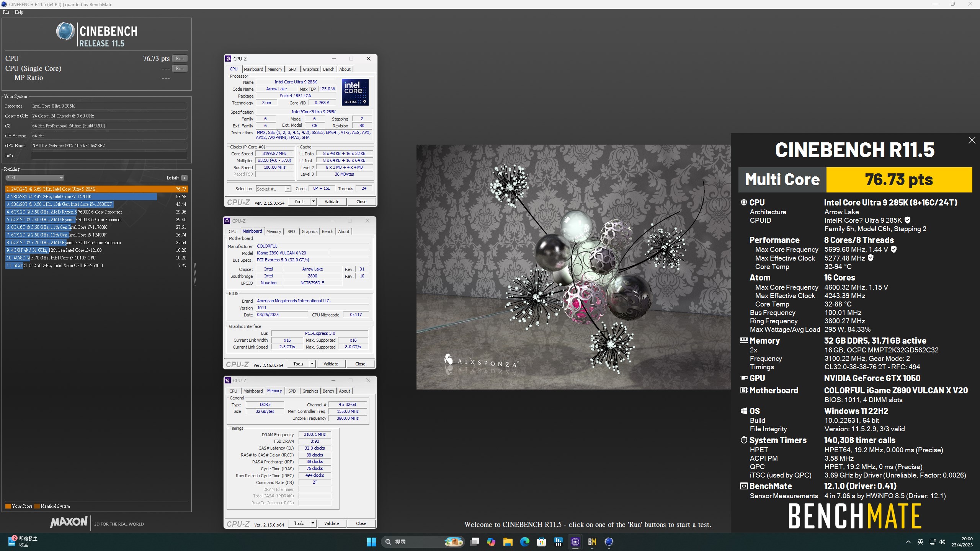Click the 76.73 pts Multi Core score banner
The height and width of the screenshot is (551, 980).
[899, 179]
